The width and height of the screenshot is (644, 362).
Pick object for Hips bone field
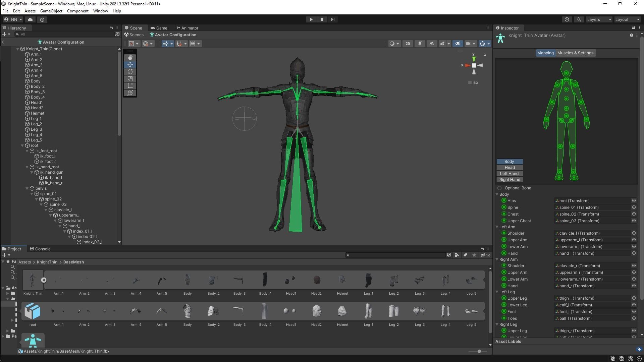634,201
